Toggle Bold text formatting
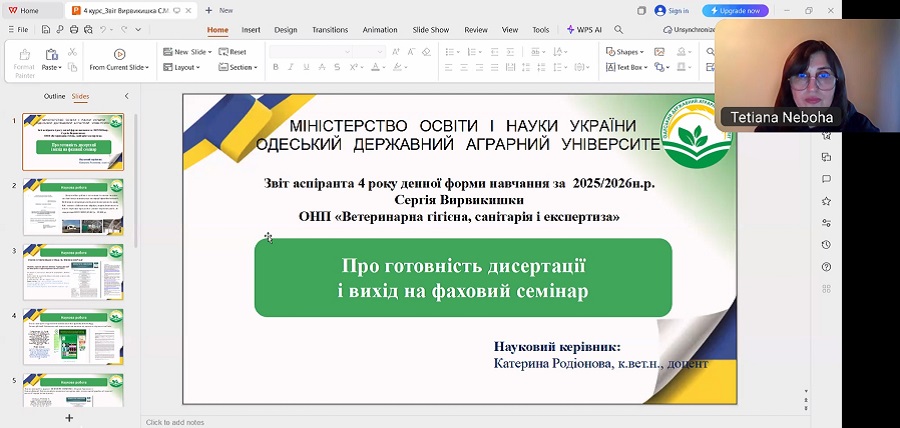 276,67
